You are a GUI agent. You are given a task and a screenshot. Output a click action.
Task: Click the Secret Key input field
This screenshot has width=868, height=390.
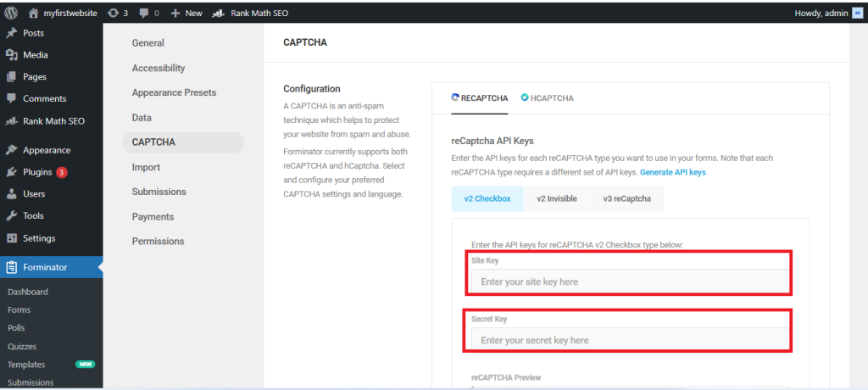[x=630, y=340]
